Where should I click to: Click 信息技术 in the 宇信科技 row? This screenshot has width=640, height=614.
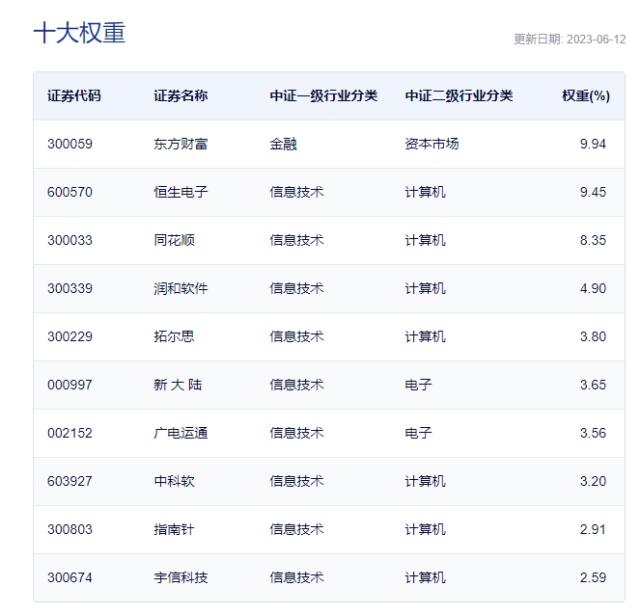(297, 578)
